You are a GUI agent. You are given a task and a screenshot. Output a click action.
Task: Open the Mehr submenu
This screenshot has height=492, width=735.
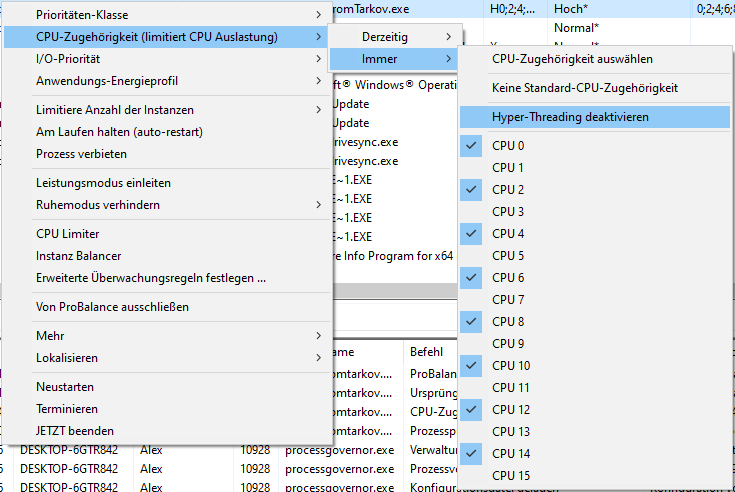[x=167, y=336]
